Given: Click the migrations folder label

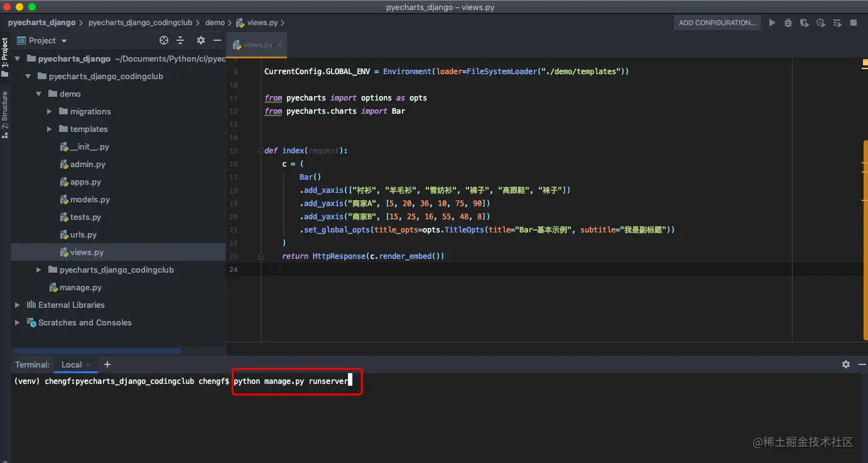Looking at the screenshot, I should (90, 111).
